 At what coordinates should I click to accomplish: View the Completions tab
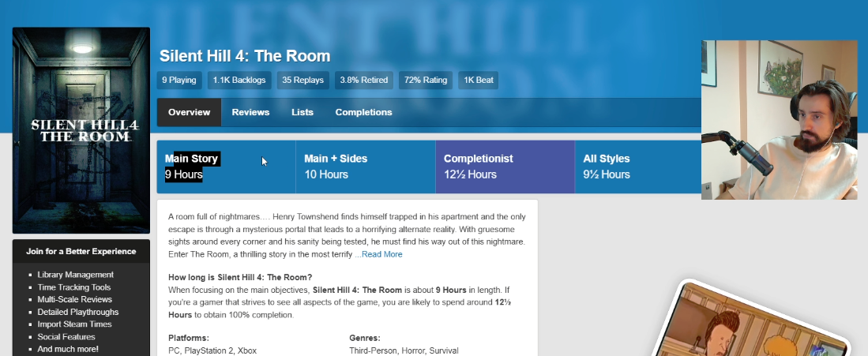[x=363, y=112]
